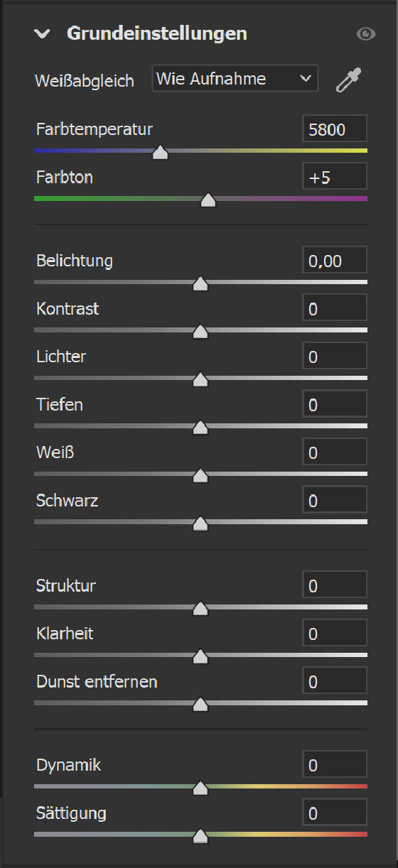
Task: Click the Weiß slider handle
Action: [x=200, y=475]
